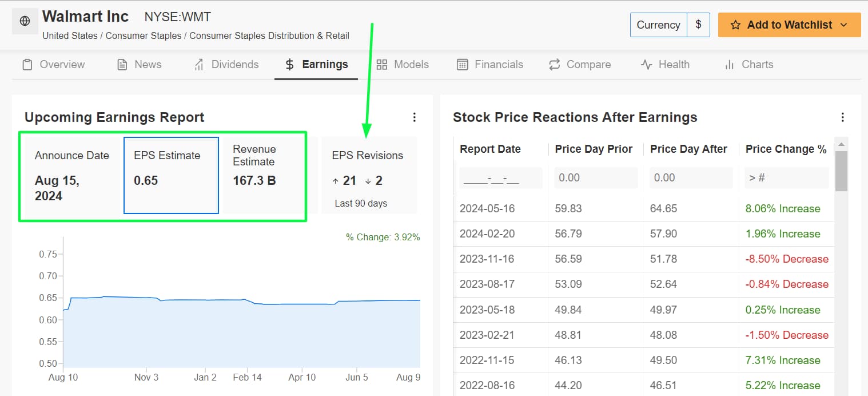Viewport: 868px width, 396px height.
Task: Select the Announce Date card
Action: coord(73,175)
